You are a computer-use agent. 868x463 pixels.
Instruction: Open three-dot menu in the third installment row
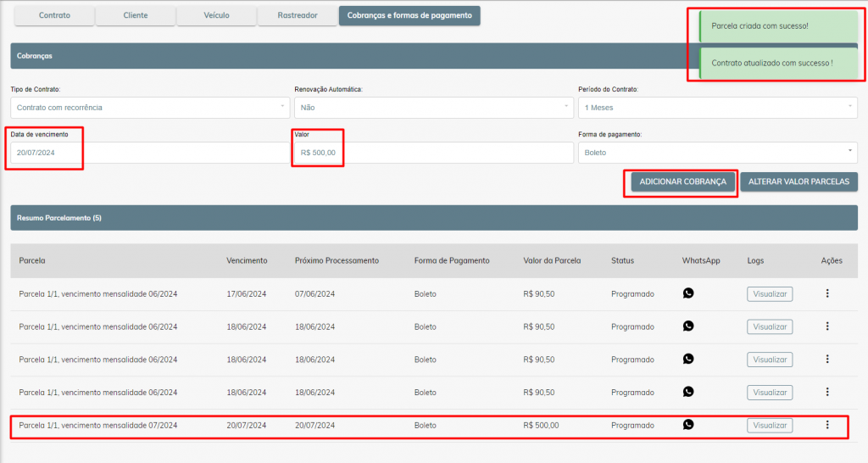pos(827,359)
